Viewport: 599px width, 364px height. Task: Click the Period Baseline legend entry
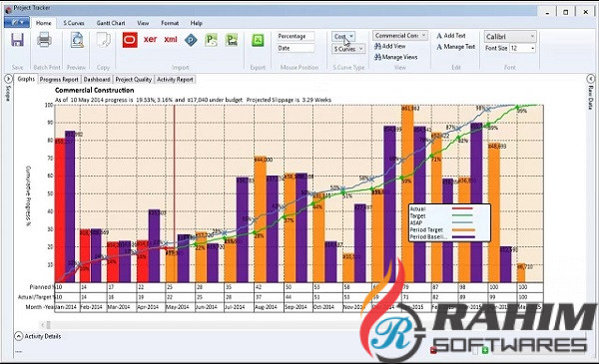click(441, 237)
